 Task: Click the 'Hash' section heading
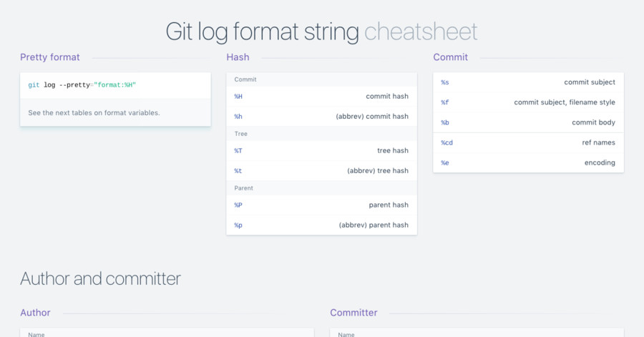pos(238,57)
